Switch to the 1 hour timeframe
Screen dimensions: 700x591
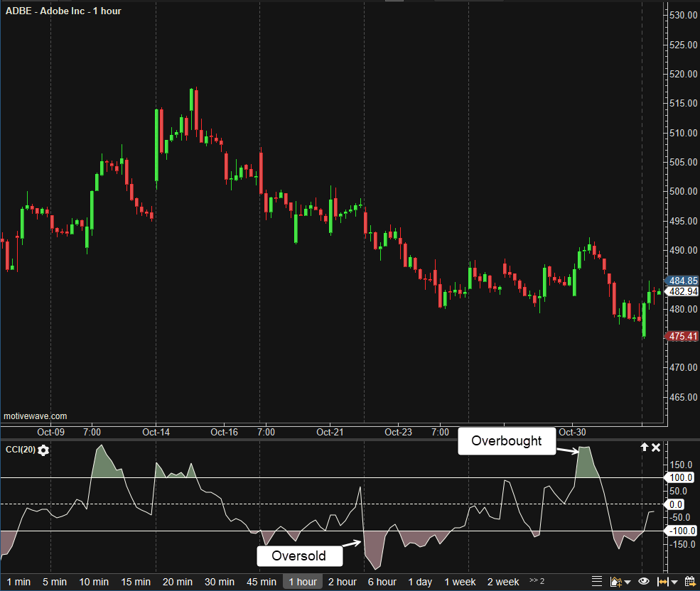303,582
